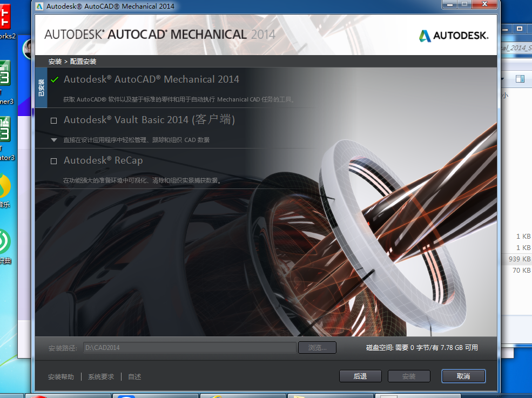Click the Vault description 直接在设计应用程序中轻松管理
The image size is (532, 398).
point(137,140)
